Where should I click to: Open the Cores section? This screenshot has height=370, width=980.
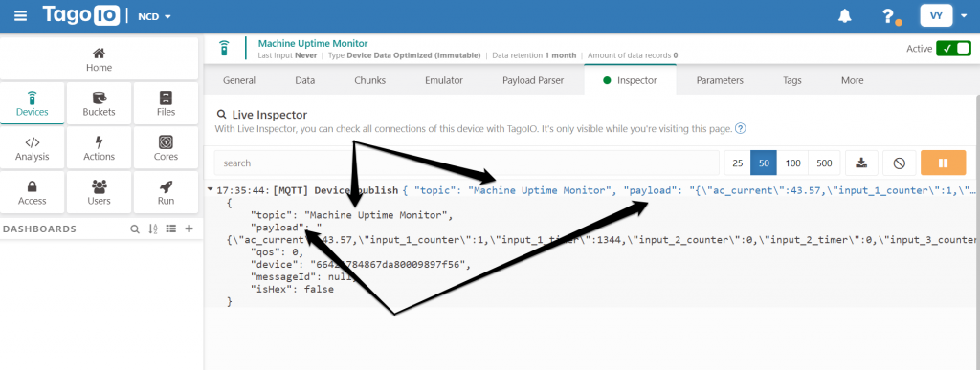166,148
